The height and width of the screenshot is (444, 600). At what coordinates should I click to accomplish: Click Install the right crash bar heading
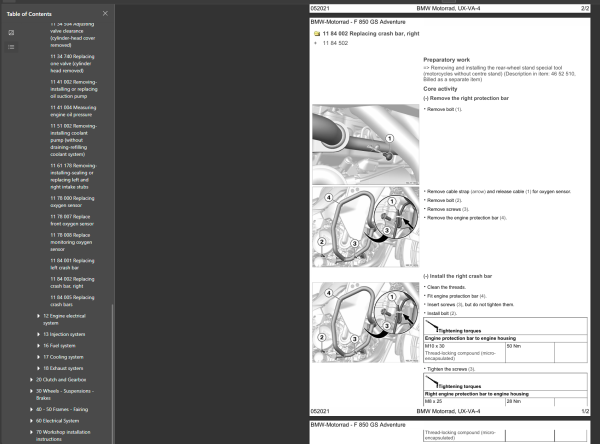(457, 276)
